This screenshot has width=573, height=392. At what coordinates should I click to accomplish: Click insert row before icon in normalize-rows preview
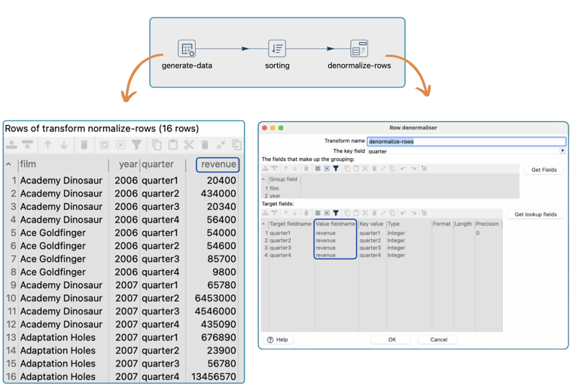pyautogui.click(x=12, y=144)
